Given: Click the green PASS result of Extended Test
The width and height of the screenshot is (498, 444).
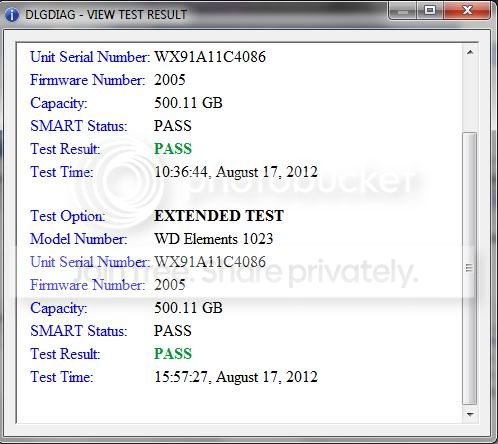Looking at the screenshot, I should tap(173, 354).
